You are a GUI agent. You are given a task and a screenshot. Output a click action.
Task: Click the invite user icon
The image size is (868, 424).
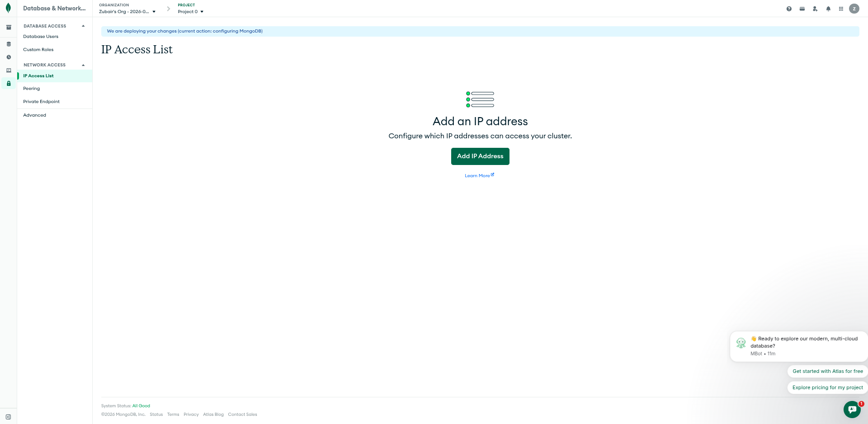click(x=815, y=9)
